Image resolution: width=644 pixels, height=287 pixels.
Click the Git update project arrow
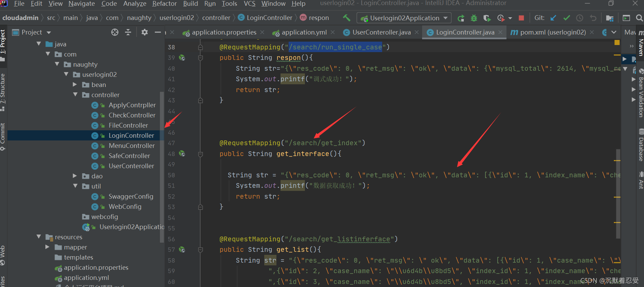[553, 18]
